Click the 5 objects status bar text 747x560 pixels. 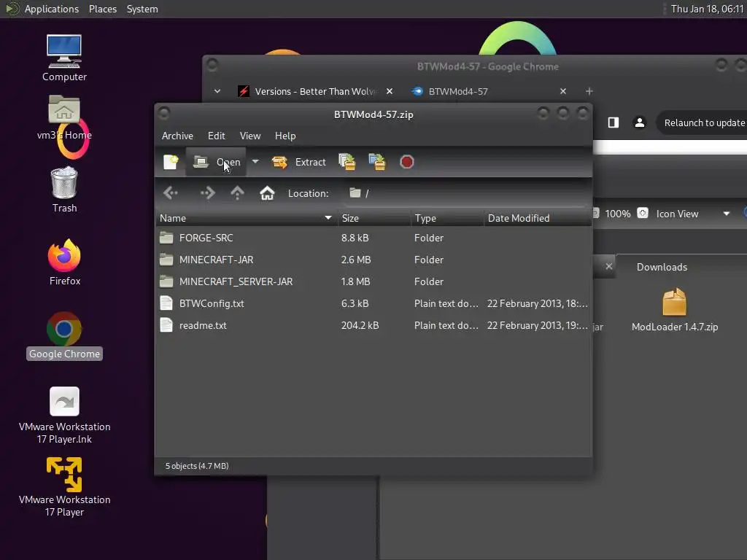tap(197, 466)
